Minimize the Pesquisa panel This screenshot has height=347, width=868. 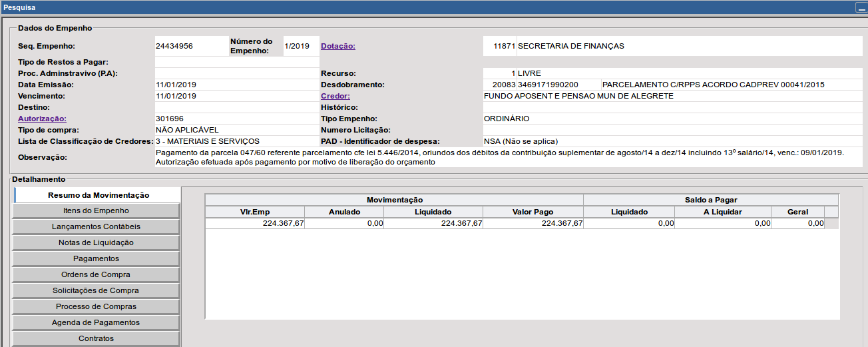click(x=860, y=8)
